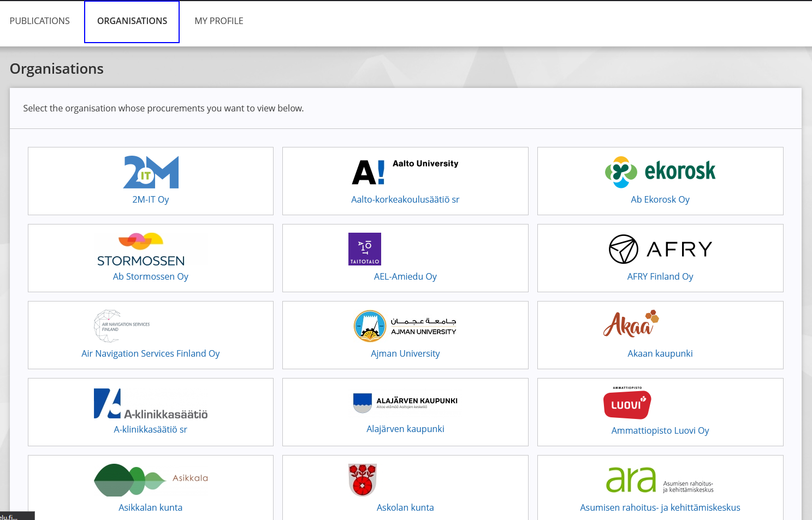Click the 2M-IT logo image
The width and height of the screenshot is (812, 520).
(151, 172)
